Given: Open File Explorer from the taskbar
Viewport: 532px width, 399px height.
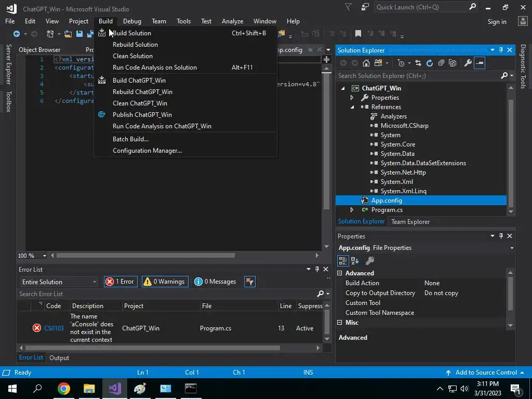Looking at the screenshot, I should [89, 389].
